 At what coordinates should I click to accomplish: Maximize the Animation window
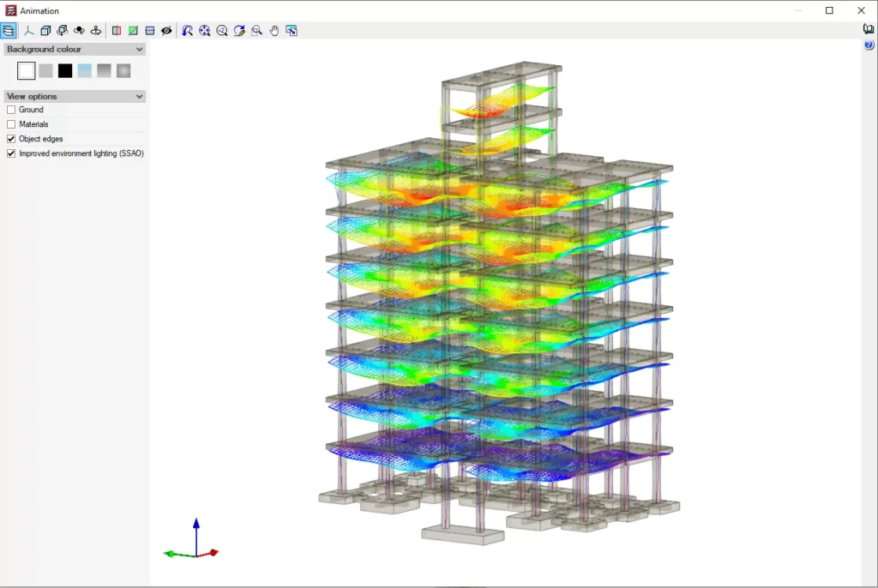[x=829, y=10]
